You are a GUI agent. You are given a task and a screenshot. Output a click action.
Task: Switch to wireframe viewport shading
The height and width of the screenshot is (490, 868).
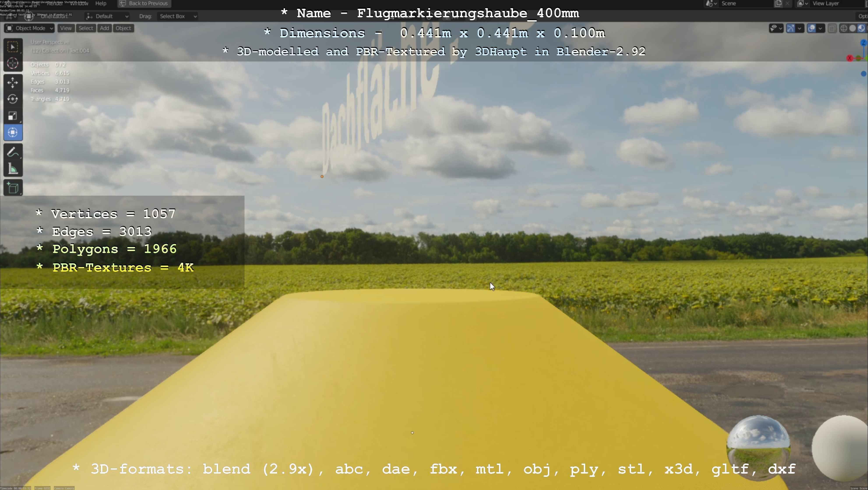[x=844, y=28]
